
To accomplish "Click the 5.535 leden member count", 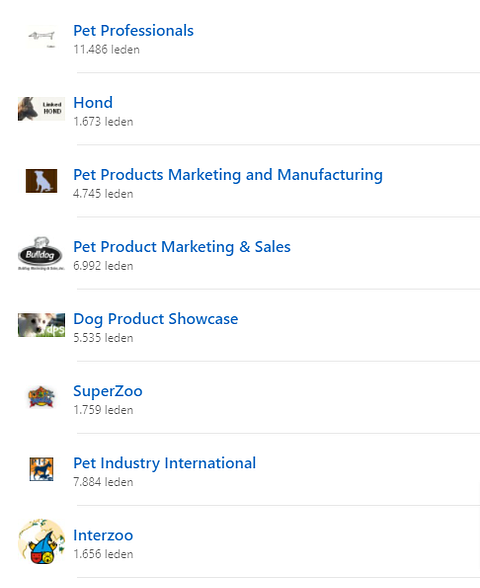I will (103, 338).
